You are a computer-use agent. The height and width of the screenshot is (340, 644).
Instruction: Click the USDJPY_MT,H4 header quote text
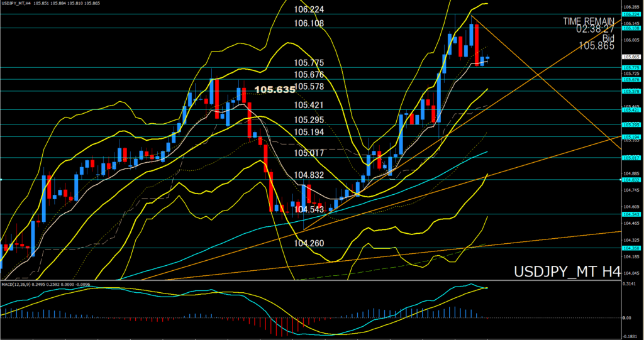point(52,3)
